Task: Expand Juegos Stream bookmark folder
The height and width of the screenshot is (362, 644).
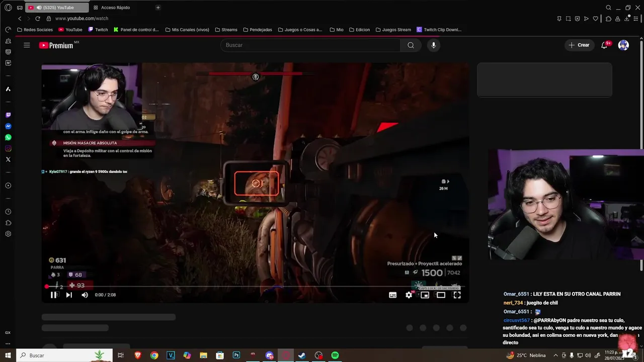Action: (393, 30)
